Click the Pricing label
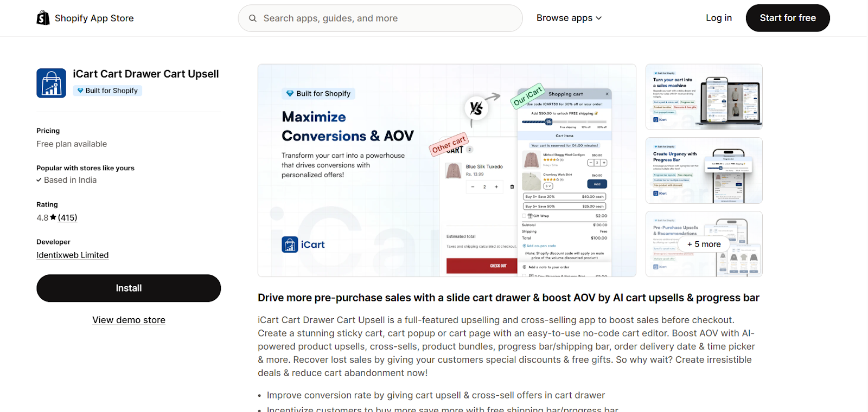 pyautogui.click(x=48, y=131)
